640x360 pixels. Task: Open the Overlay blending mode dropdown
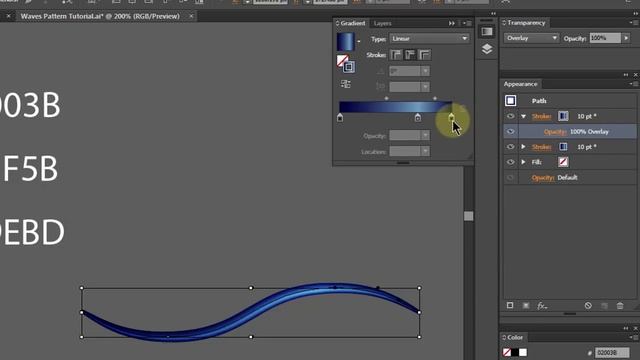tap(531, 38)
